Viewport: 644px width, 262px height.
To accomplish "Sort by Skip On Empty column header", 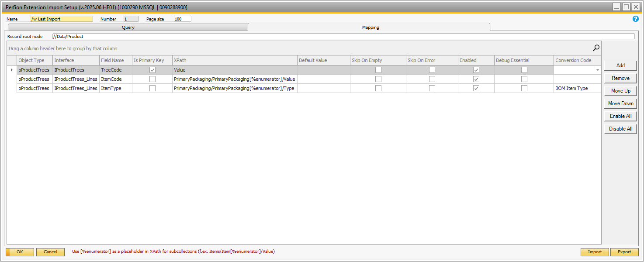I will click(x=378, y=60).
